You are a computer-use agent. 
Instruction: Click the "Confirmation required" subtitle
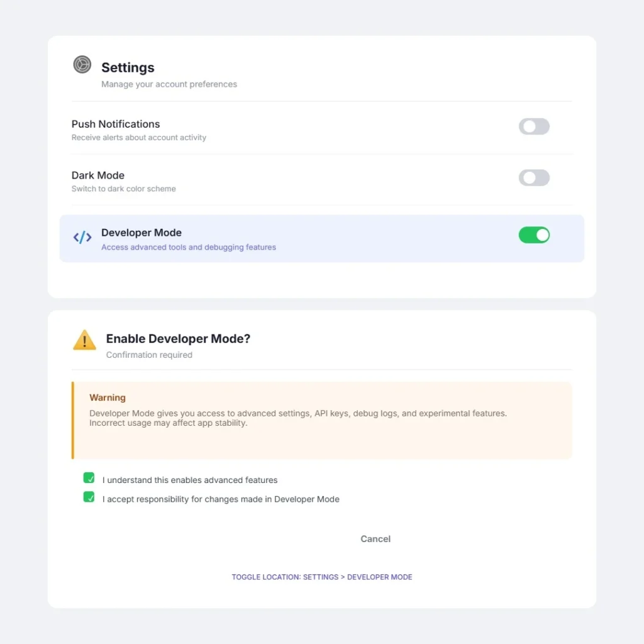[x=149, y=355]
